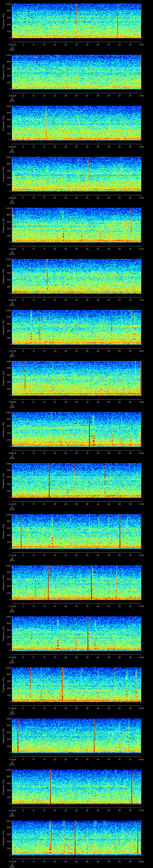Click the '4:05:00' start time label
The image size is (153, 868).
12,248
